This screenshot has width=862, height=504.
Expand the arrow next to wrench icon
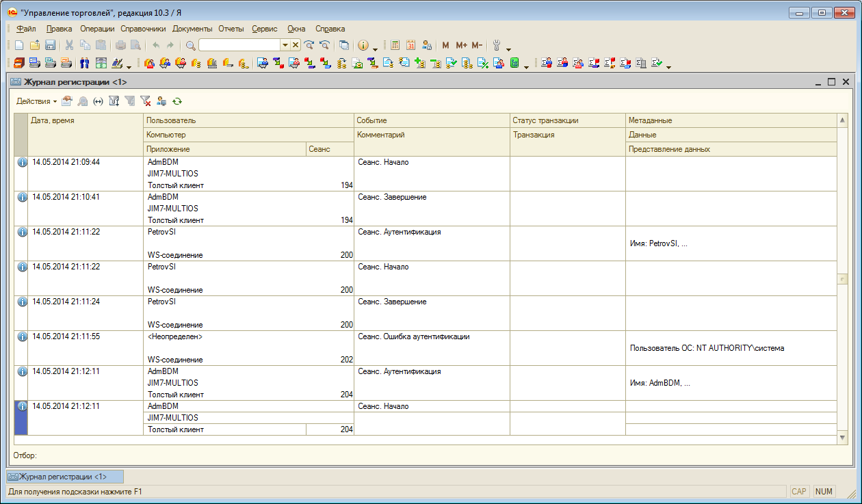click(508, 48)
